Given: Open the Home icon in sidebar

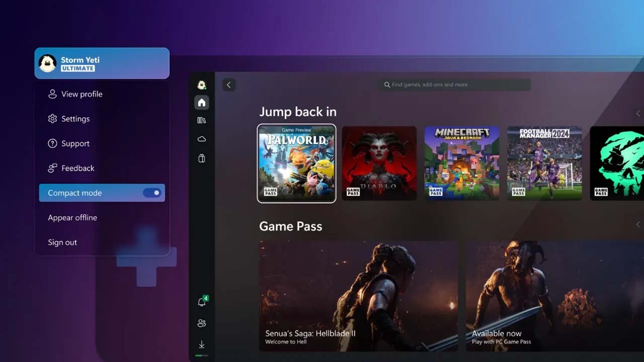Looking at the screenshot, I should (x=202, y=103).
